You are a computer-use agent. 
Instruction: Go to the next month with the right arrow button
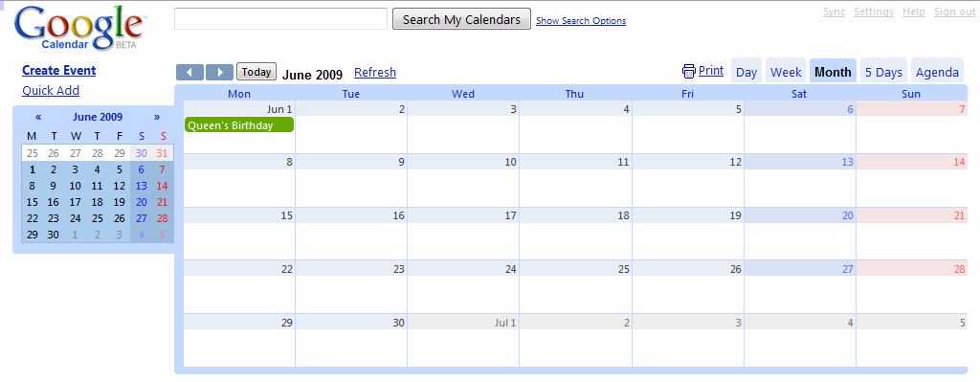219,73
